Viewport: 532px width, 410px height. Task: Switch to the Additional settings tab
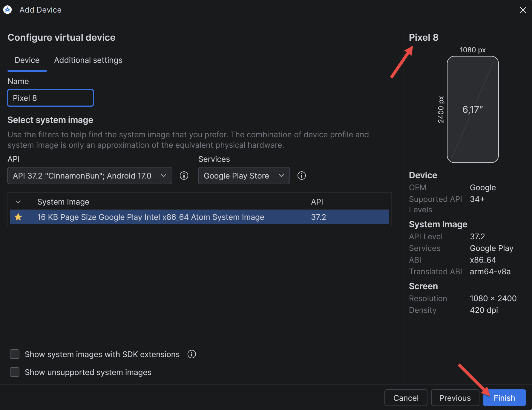[88, 60]
